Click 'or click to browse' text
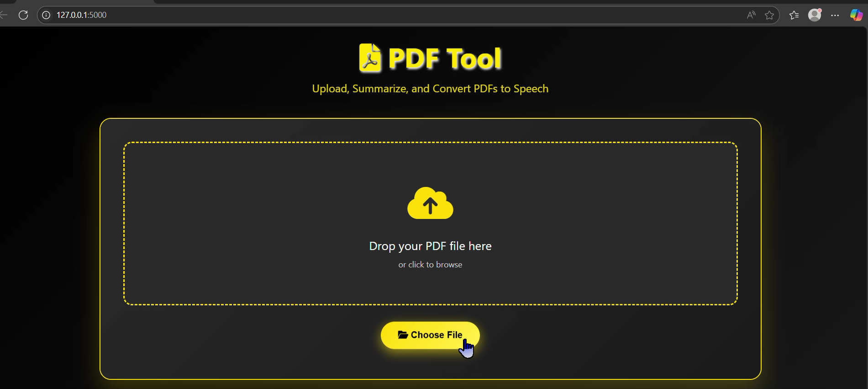This screenshot has height=389, width=868. point(430,265)
